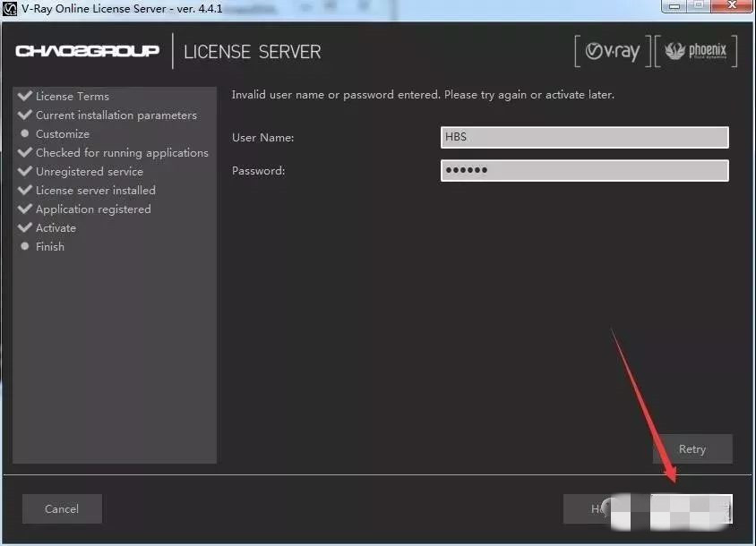This screenshot has height=546, width=756.
Task: Click the V-Ray app icon in title bar
Action: pyautogui.click(x=10, y=10)
